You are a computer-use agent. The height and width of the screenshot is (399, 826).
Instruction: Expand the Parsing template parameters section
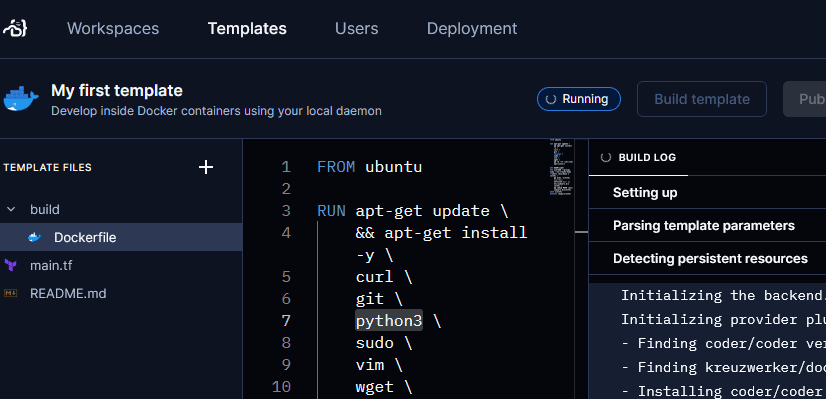[707, 226]
